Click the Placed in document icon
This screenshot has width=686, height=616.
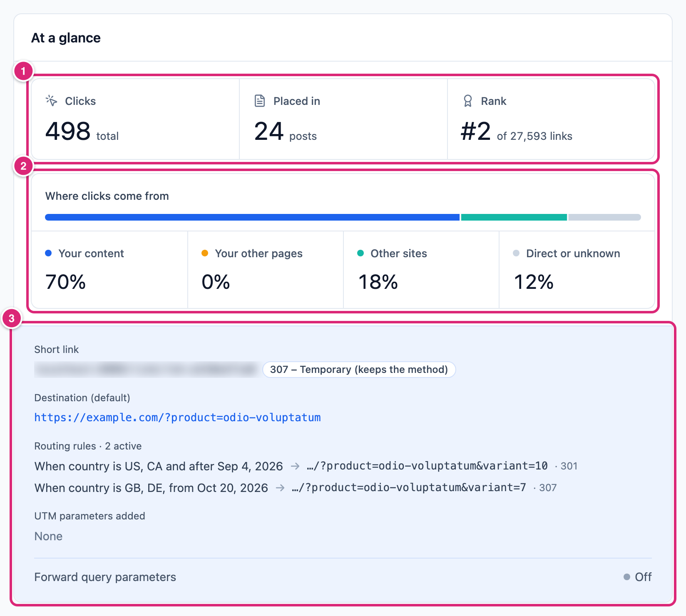pos(260,101)
